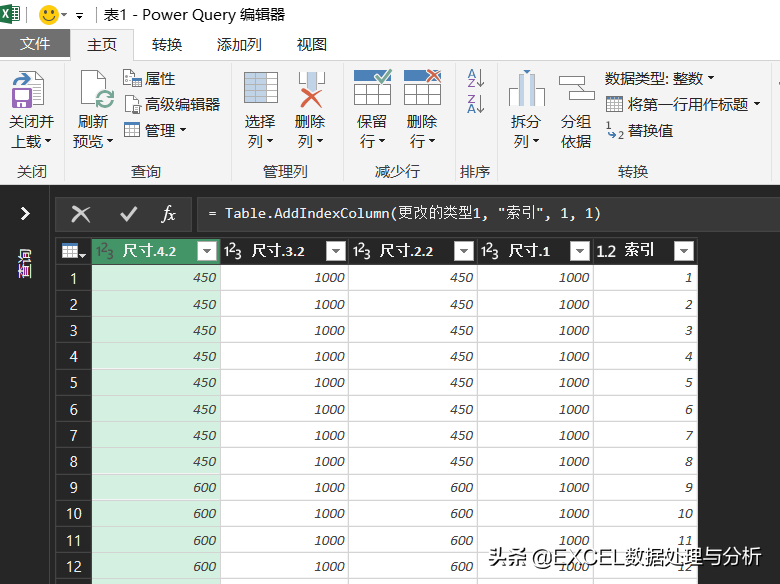
Task: Click the 删除行 remove rows icon
Action: 422,87
